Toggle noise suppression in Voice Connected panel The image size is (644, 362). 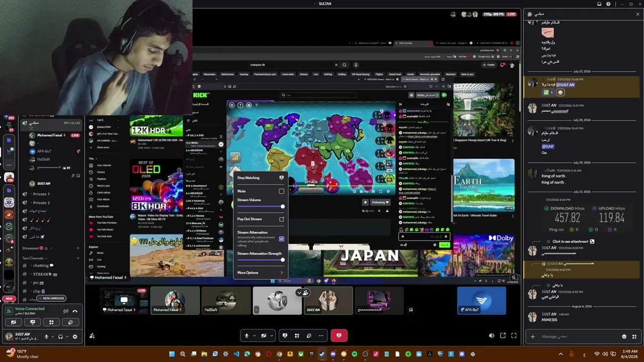[65, 311]
